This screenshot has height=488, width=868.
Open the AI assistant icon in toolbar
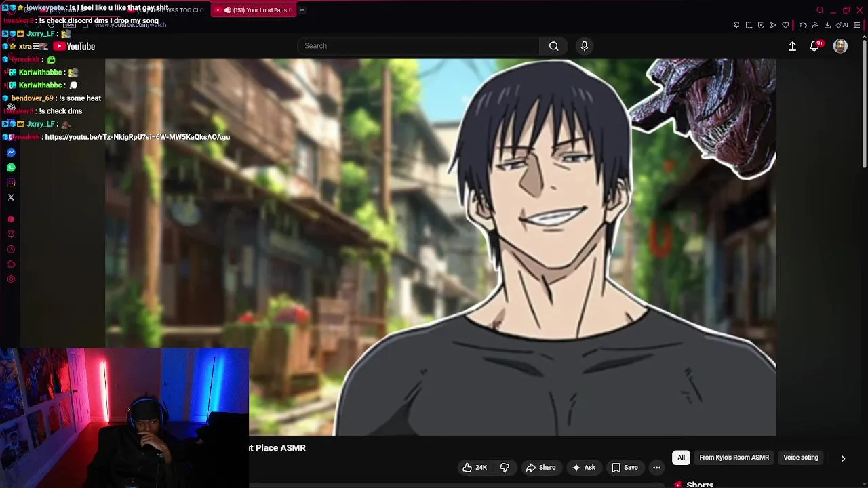(843, 25)
